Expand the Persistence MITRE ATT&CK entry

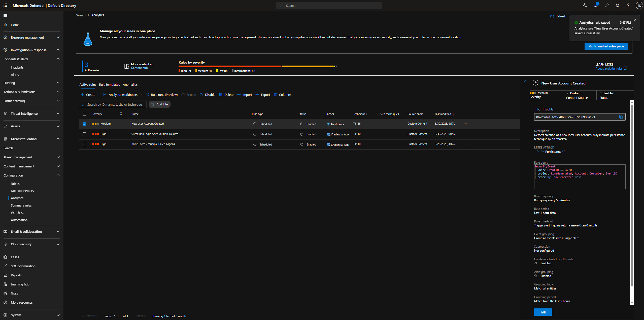pos(537,152)
